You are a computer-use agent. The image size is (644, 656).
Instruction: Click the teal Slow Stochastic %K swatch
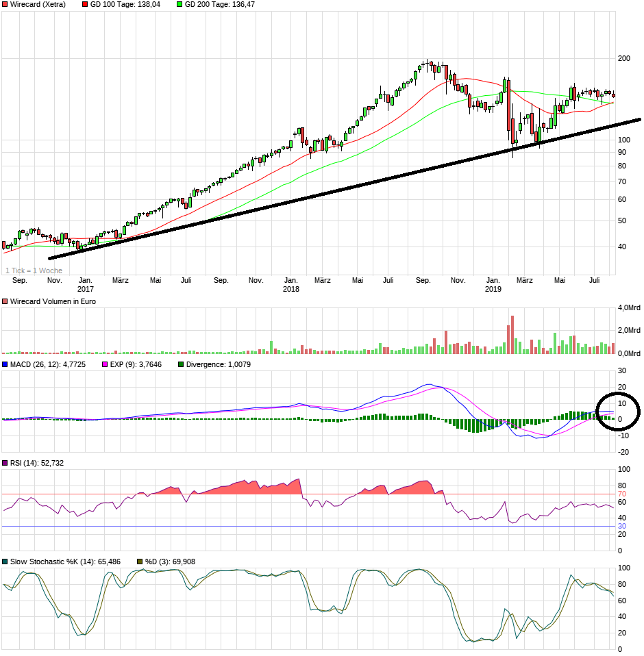coord(5,562)
